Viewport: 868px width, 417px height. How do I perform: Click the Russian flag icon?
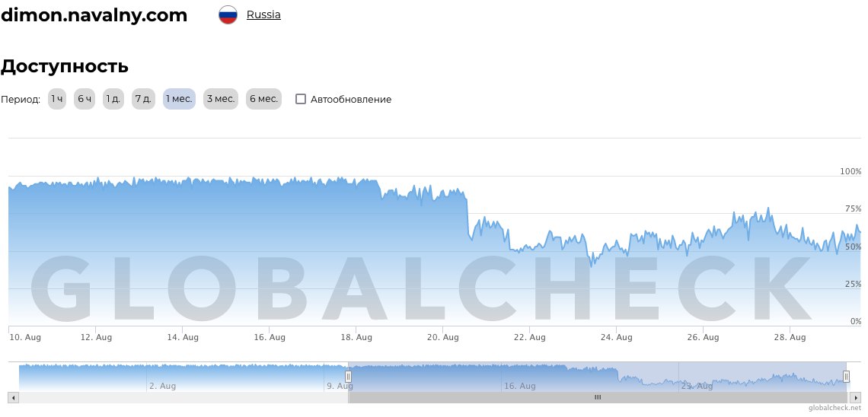[x=228, y=15]
